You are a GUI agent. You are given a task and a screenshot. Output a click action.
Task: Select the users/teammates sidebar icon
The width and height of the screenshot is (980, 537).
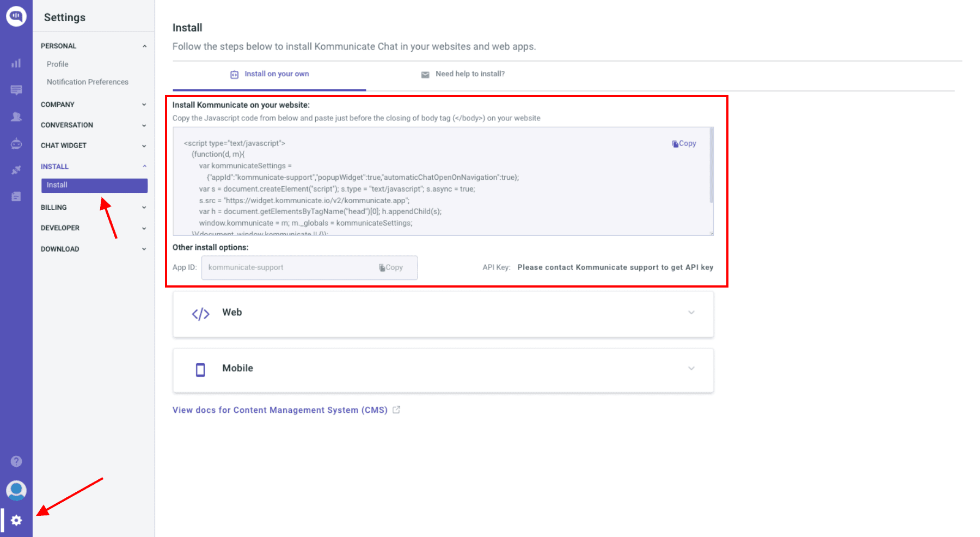click(16, 116)
